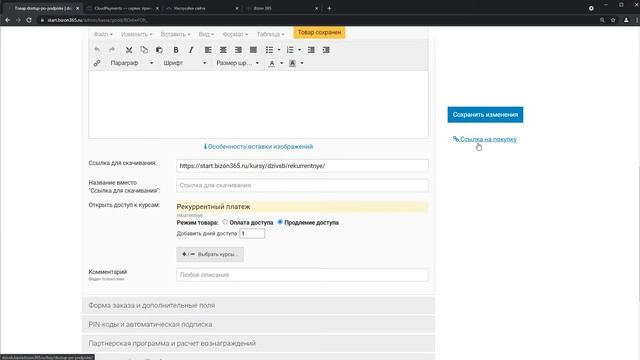Open the Файл menu
This screenshot has width=640, height=360.
[x=103, y=34]
